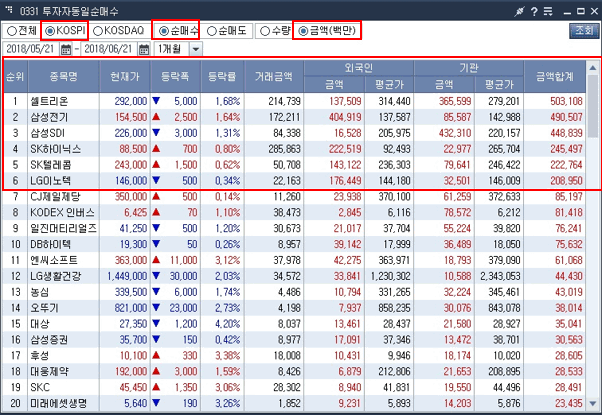
Task: Click the 외국인 group header
Action: click(x=359, y=68)
